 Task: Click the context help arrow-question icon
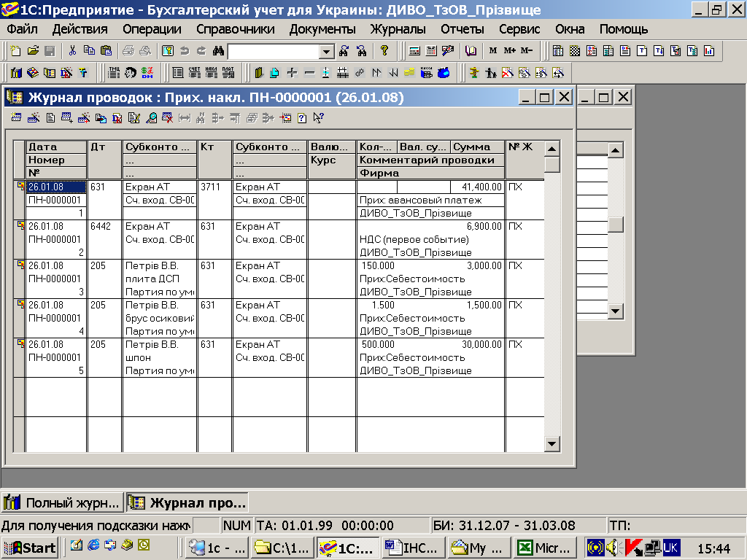coord(318,117)
